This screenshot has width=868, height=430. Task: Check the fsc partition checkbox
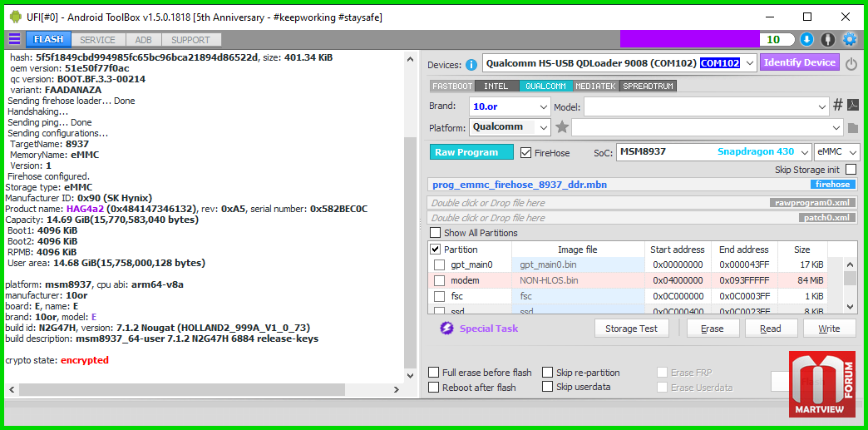click(439, 296)
